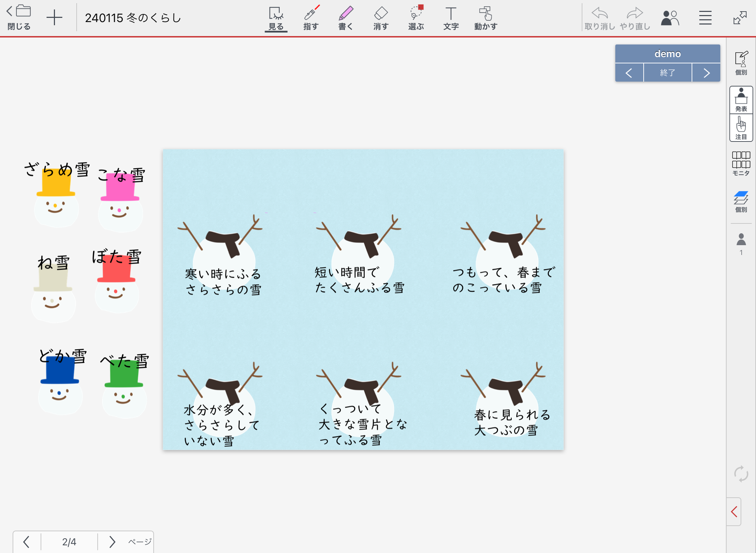
Task: Select the 文字 text tool
Action: click(x=451, y=18)
